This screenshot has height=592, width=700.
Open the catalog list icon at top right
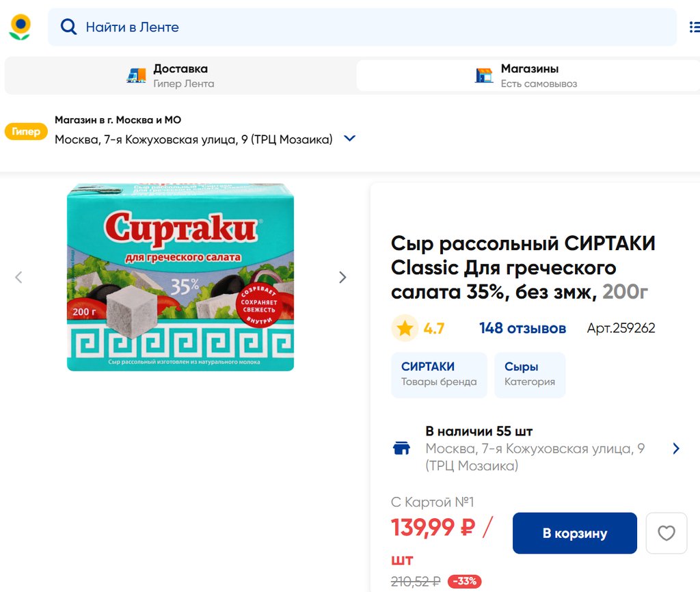point(694,27)
